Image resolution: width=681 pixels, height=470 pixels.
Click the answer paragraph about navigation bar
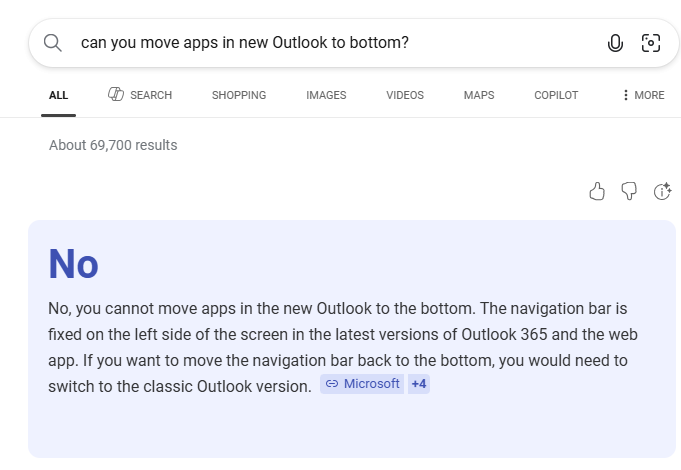tap(343, 348)
